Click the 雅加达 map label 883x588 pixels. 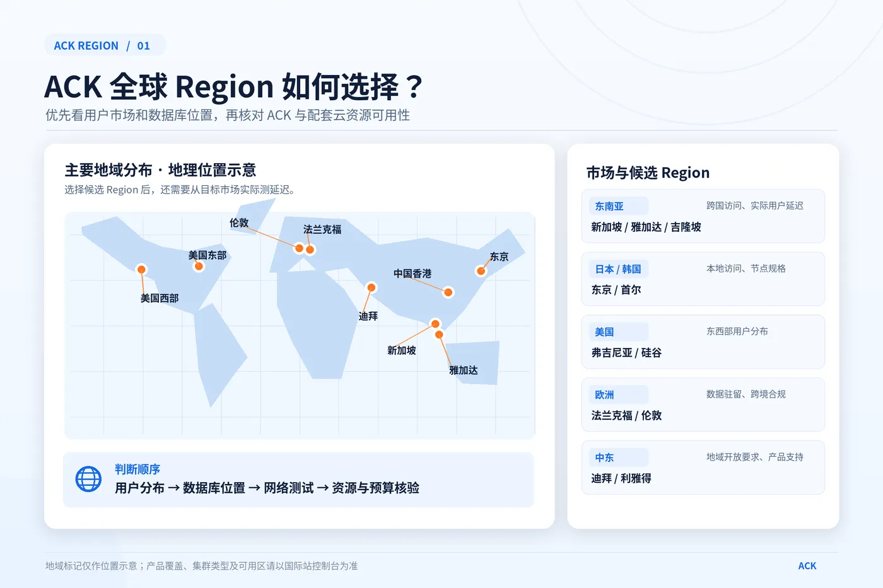464,370
